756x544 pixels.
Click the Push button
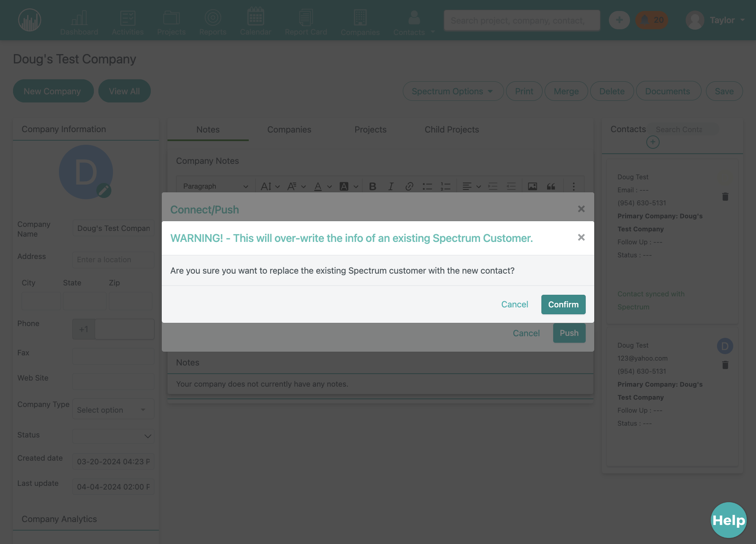[569, 333]
